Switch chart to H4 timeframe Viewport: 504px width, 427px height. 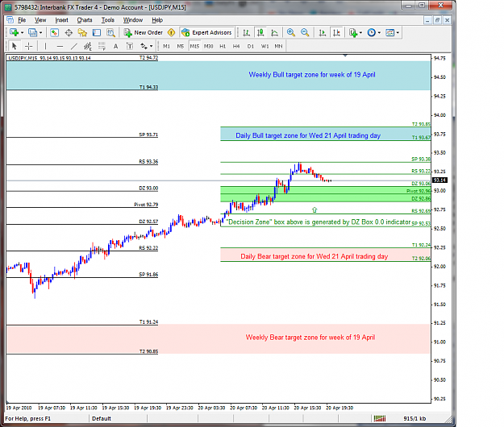pos(236,46)
